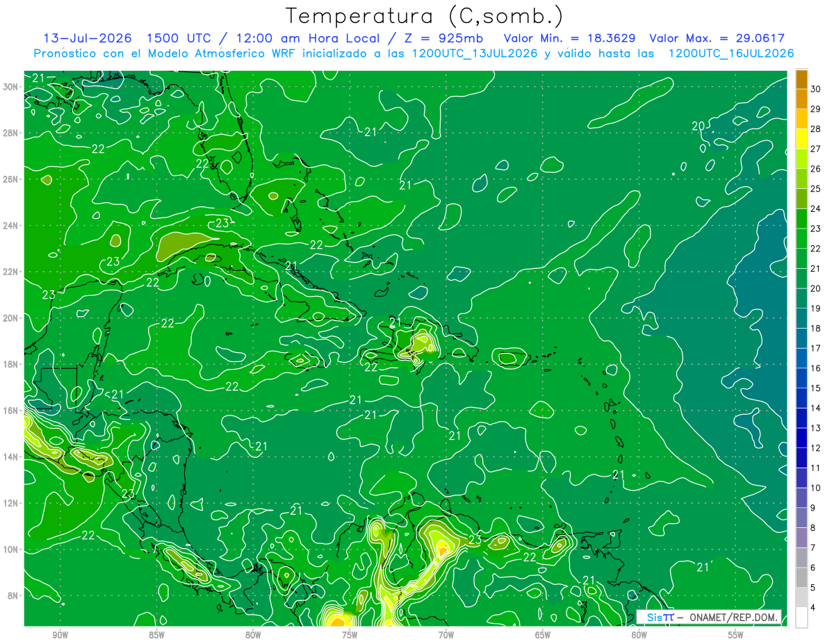This screenshot has width=834, height=644.
Task: Click 'Valor Max. = 29.0617' in the header
Action: pos(717,38)
